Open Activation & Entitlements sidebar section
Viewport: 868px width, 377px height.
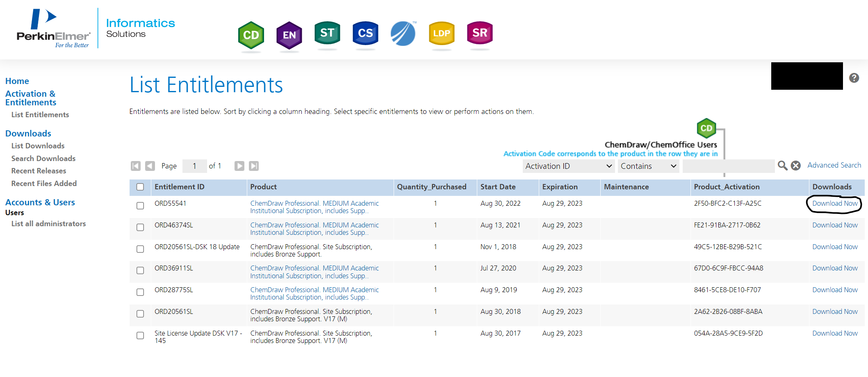pos(31,98)
